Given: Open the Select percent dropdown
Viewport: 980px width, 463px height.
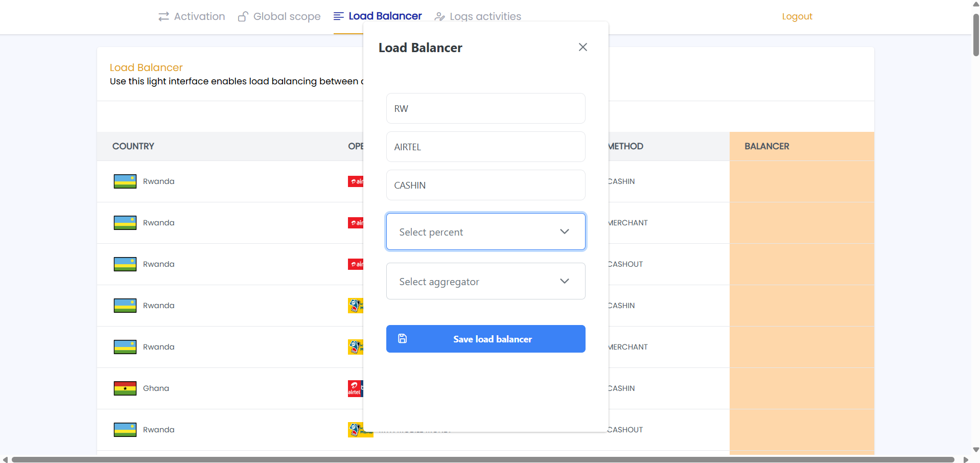Looking at the screenshot, I should tap(485, 231).
